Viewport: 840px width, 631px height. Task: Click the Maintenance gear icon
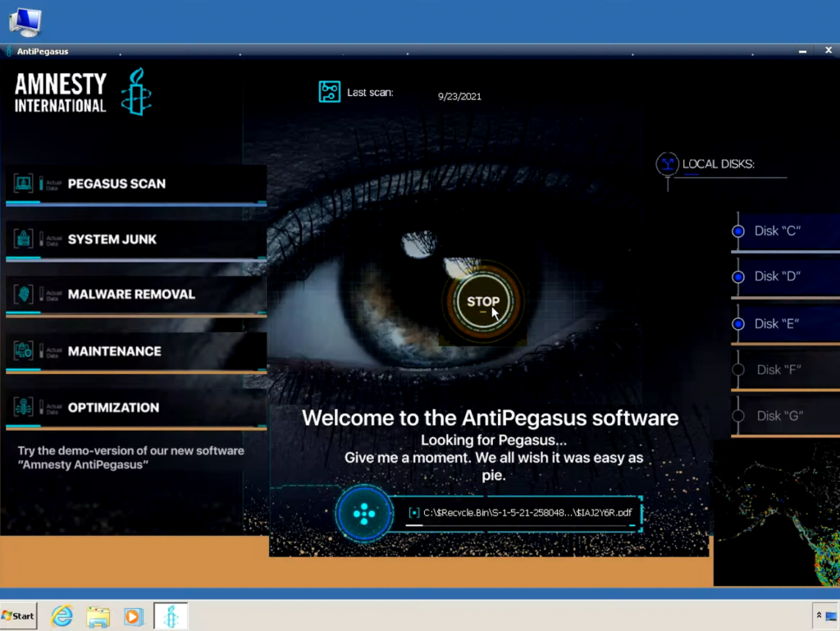tap(24, 351)
